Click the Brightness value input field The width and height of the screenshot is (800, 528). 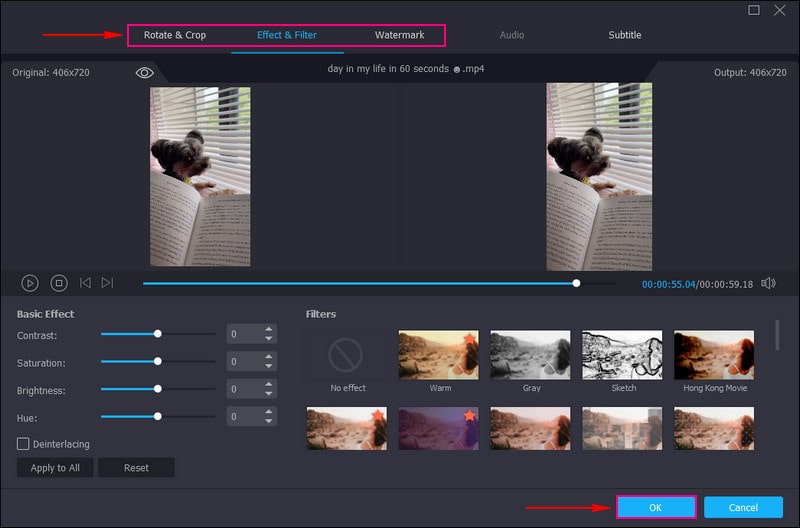coord(243,388)
